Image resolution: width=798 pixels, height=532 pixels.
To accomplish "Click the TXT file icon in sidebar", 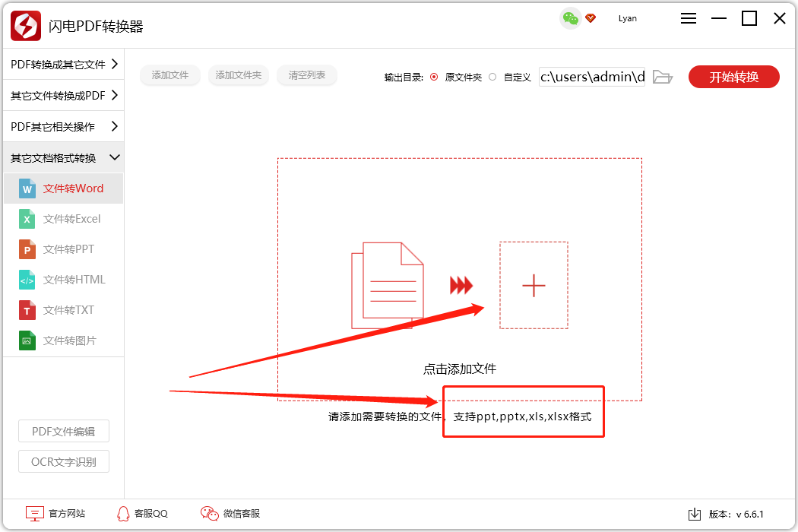I will click(27, 310).
